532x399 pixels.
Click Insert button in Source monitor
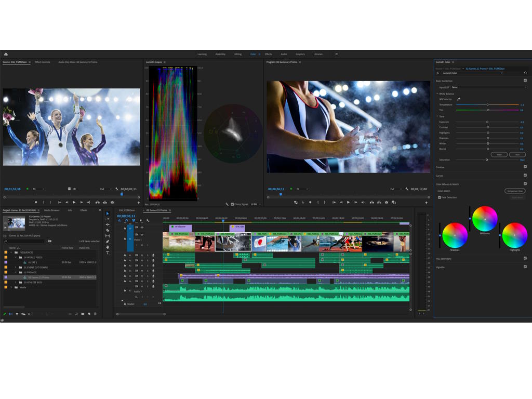[97, 202]
